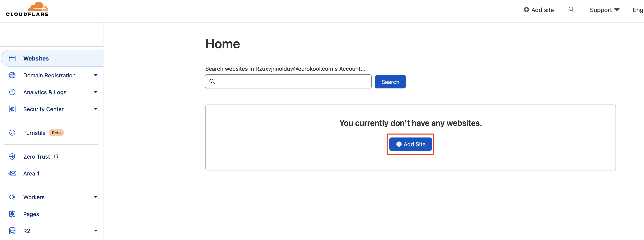Click the Workers diamond icon
Image resolution: width=644 pixels, height=240 pixels.
[12, 197]
